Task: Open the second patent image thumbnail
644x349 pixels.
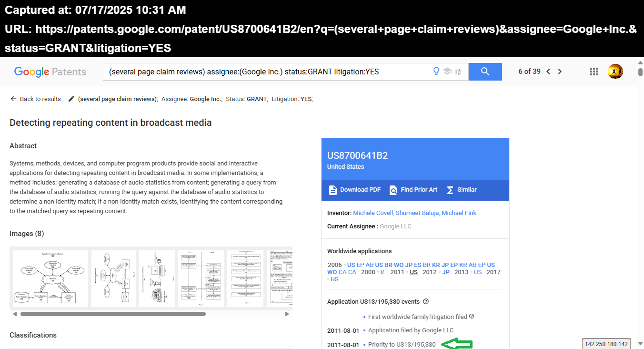Action: (x=113, y=278)
